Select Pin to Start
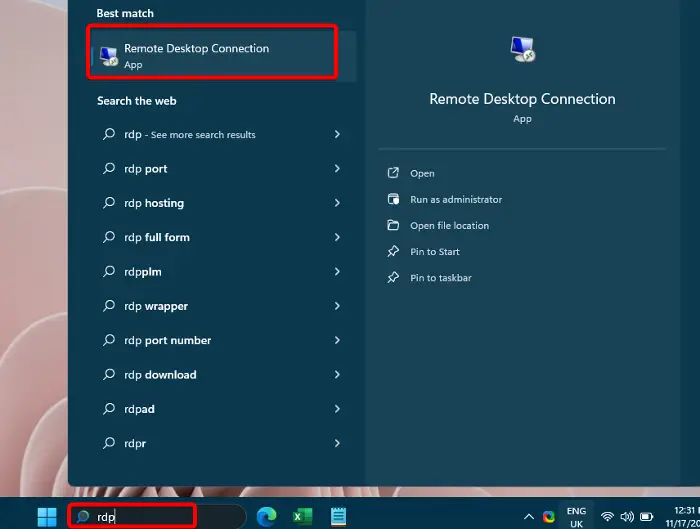 click(435, 252)
